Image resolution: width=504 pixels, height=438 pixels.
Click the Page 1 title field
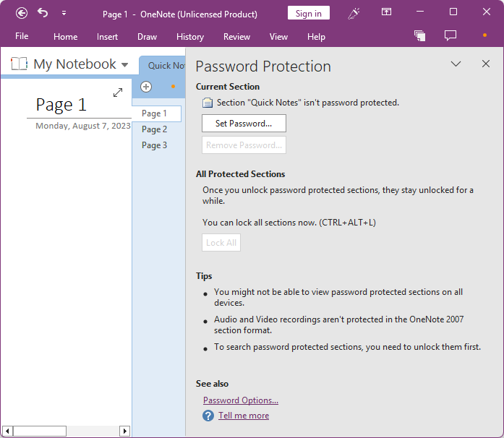tap(61, 104)
